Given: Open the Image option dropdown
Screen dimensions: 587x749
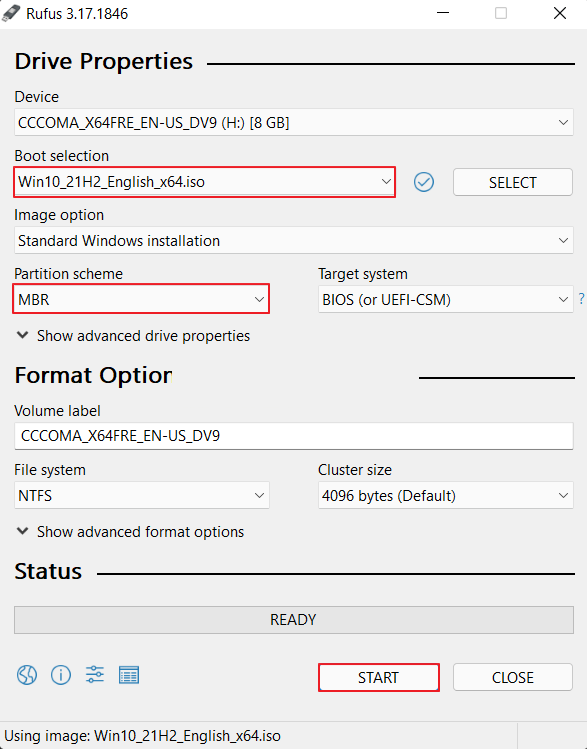Looking at the screenshot, I should click(294, 241).
